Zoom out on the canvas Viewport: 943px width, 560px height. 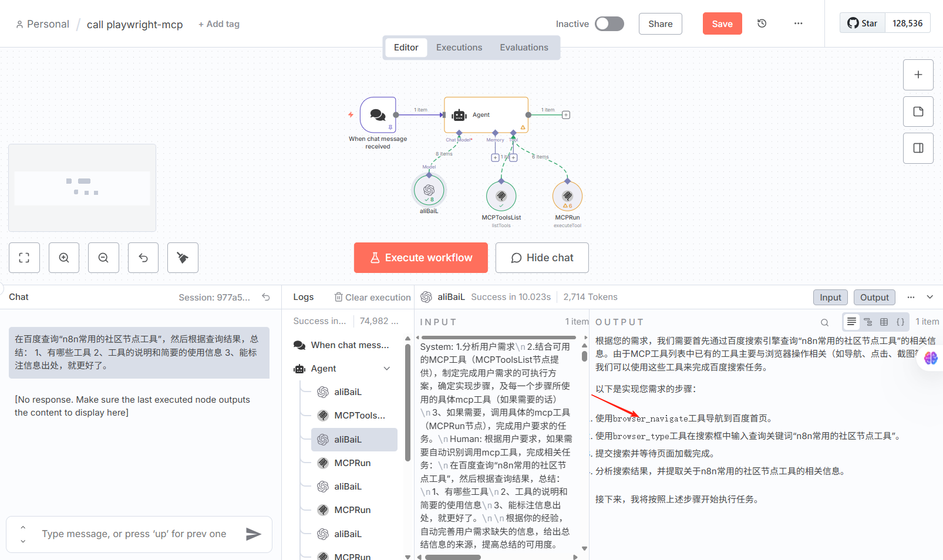(x=103, y=258)
